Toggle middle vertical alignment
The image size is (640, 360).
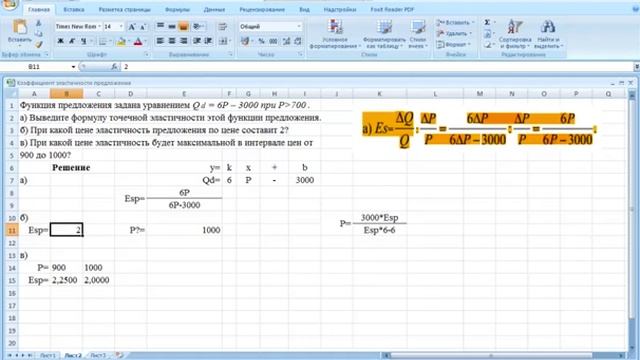tap(172, 27)
